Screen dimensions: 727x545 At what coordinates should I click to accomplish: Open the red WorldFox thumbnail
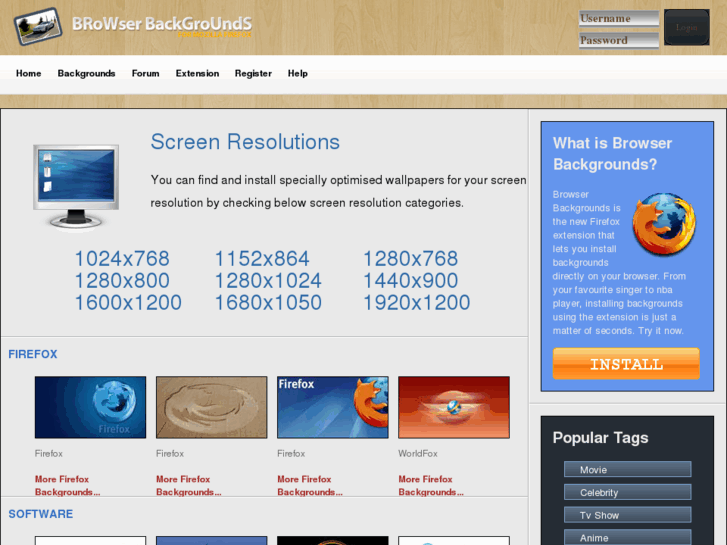(454, 407)
